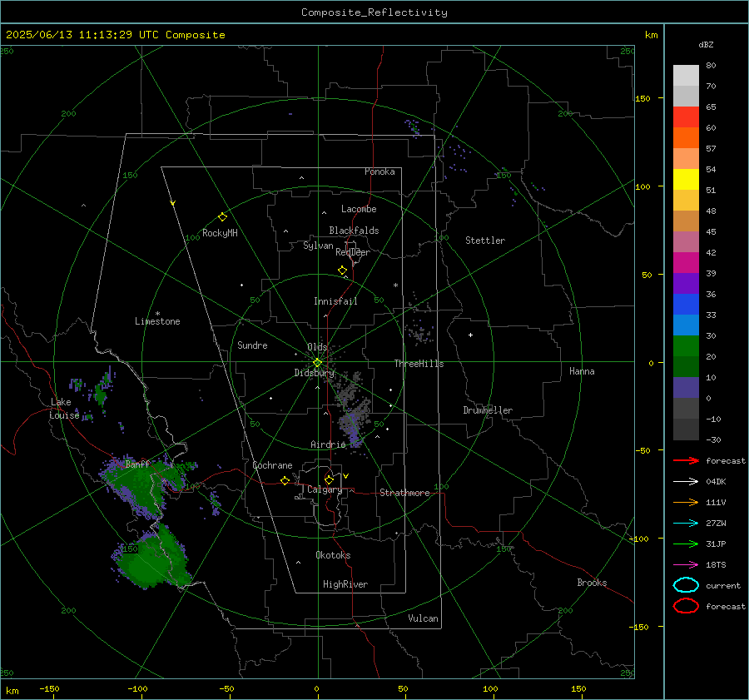The image size is (749, 700).
Task: Click the magenta 42-39 dBZ swatch
Action: coord(686,263)
